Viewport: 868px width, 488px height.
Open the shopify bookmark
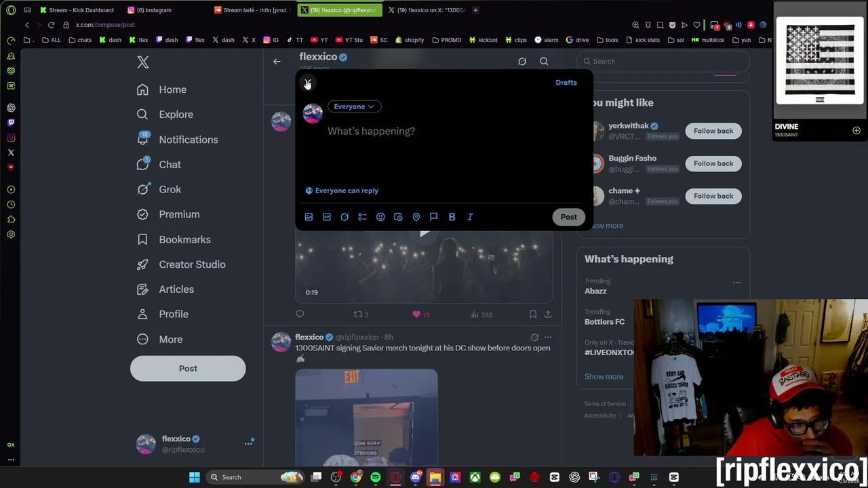coord(410,40)
